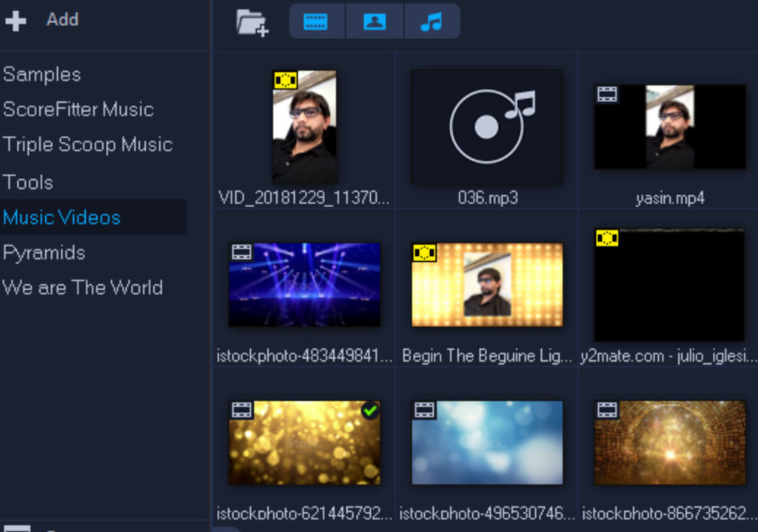
Task: Expand the Tools section
Action: coord(28,182)
